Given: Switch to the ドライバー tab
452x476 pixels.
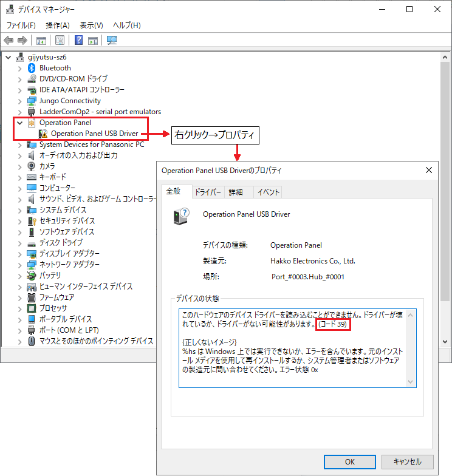Looking at the screenshot, I should (x=208, y=192).
